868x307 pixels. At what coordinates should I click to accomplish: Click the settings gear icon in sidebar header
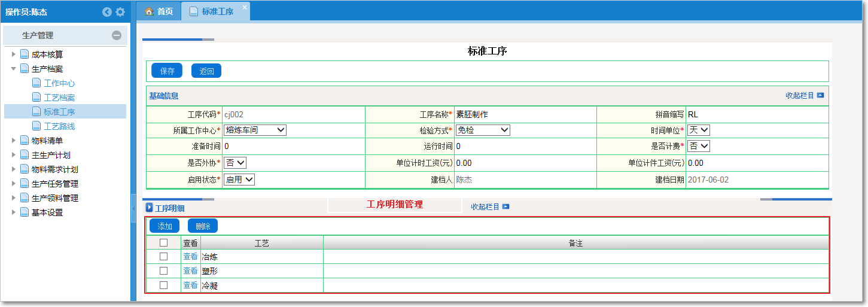click(120, 12)
